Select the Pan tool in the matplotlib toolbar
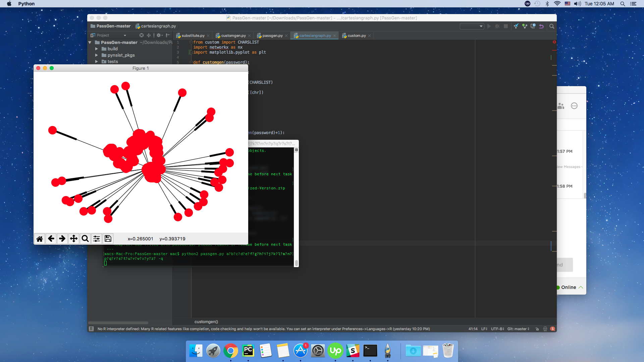Viewport: 644px width, 362px height. pos(73,238)
